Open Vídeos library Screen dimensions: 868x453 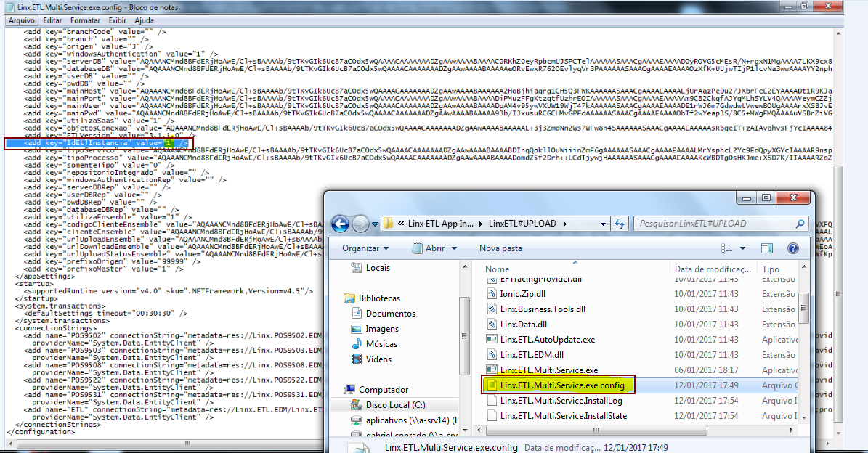(378, 359)
